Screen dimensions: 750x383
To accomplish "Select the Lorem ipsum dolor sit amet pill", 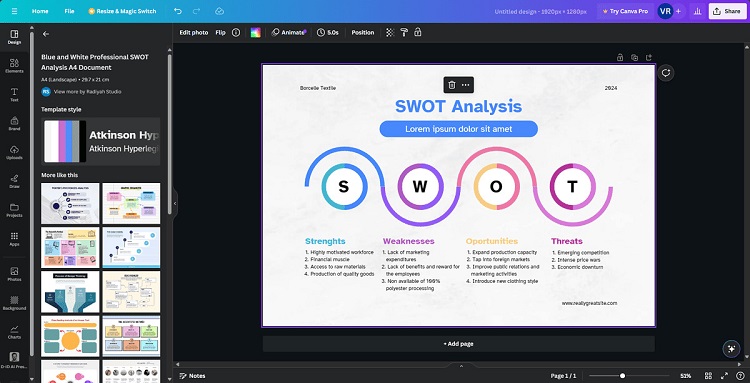I will coord(458,129).
